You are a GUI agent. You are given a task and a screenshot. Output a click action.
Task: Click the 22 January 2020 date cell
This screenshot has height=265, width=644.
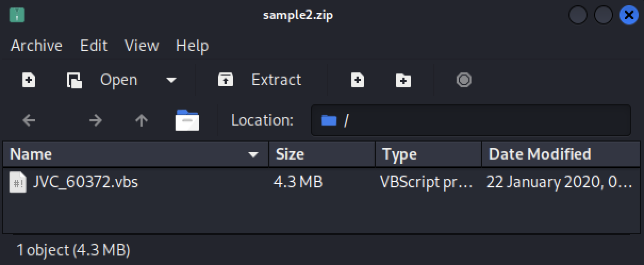pos(560,183)
